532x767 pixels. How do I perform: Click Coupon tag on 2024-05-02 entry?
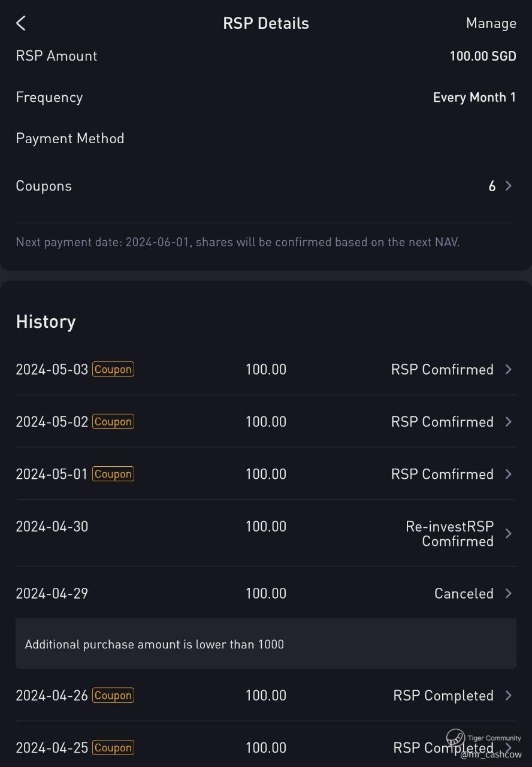113,422
